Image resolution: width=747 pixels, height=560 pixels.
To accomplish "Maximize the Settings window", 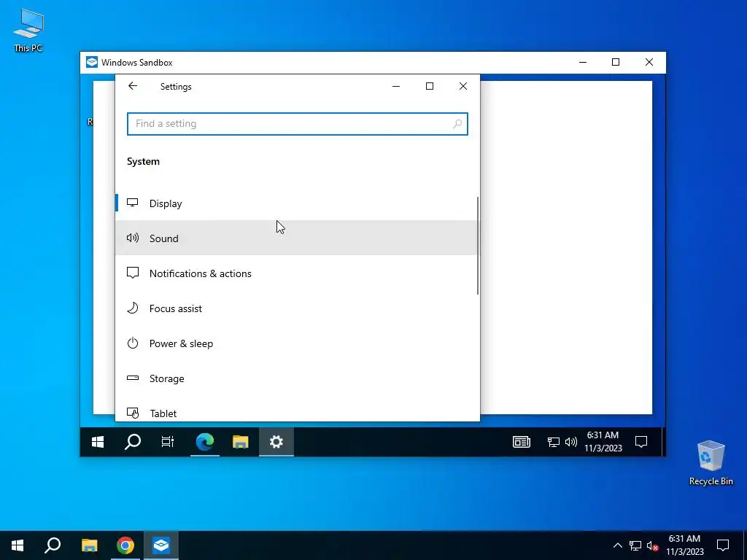I will (429, 86).
